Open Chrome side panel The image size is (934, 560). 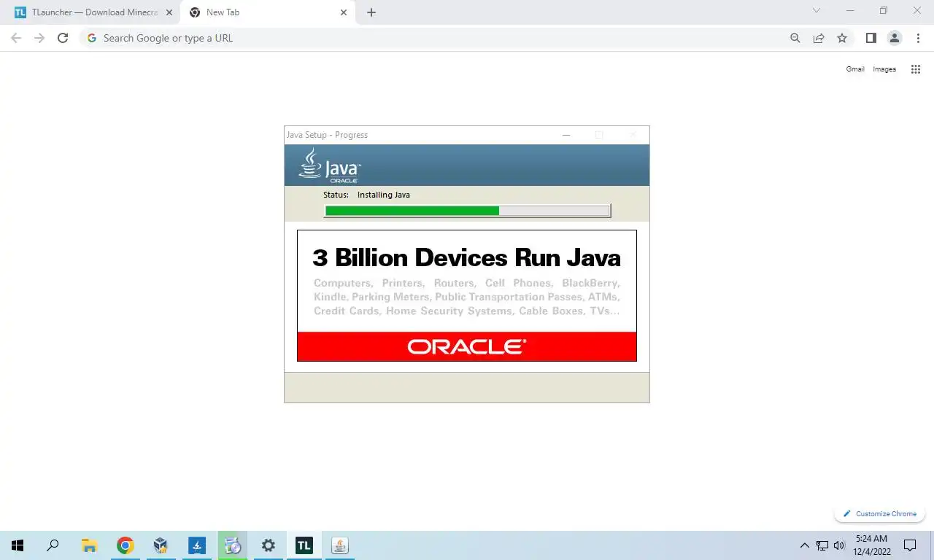871,38
